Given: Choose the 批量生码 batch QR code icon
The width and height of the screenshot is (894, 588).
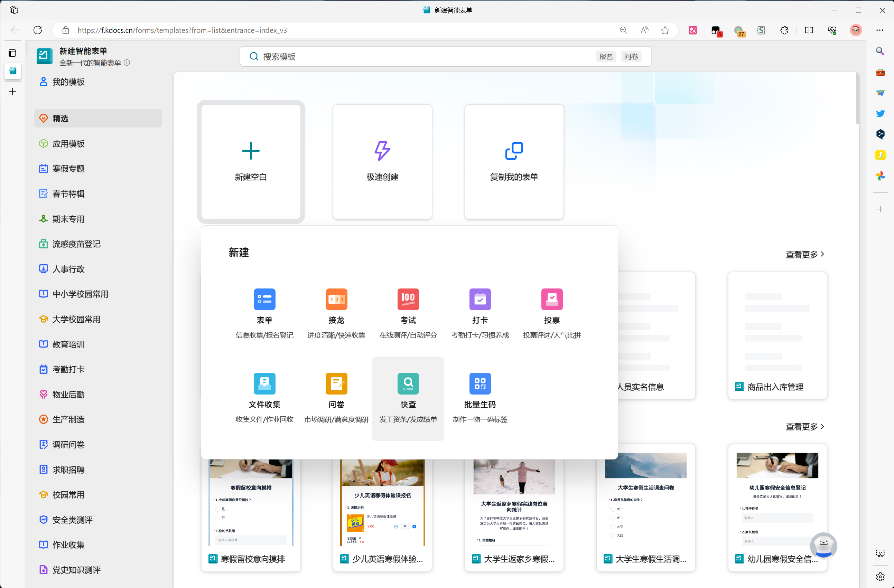Looking at the screenshot, I should click(x=480, y=383).
